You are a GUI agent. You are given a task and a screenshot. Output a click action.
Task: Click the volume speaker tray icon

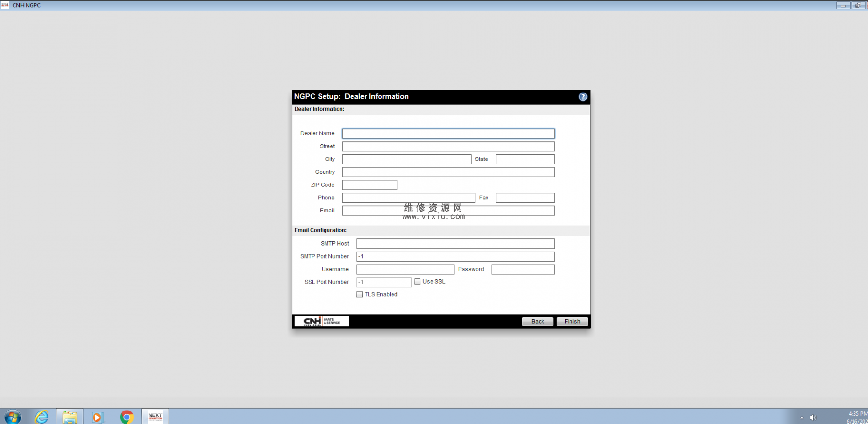click(x=813, y=418)
